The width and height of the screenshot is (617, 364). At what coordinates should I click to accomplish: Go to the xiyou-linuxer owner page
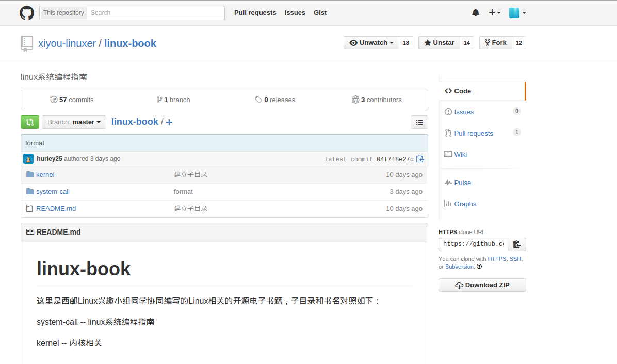tap(67, 43)
